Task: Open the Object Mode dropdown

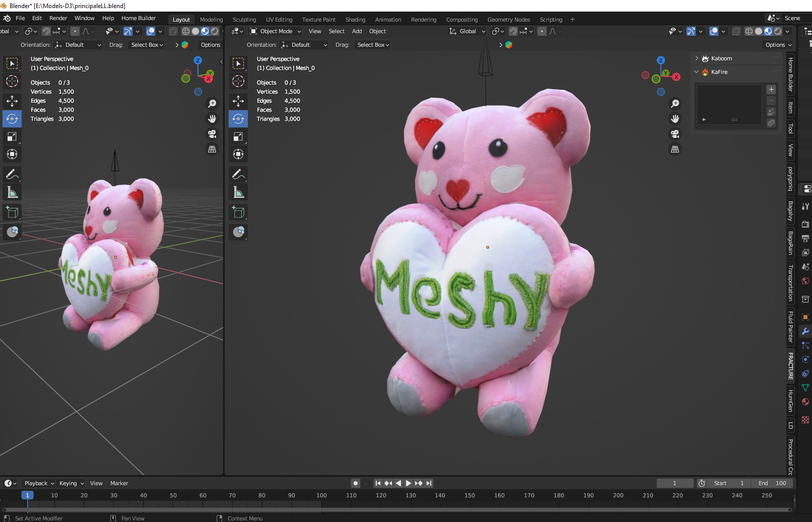Action: (276, 31)
